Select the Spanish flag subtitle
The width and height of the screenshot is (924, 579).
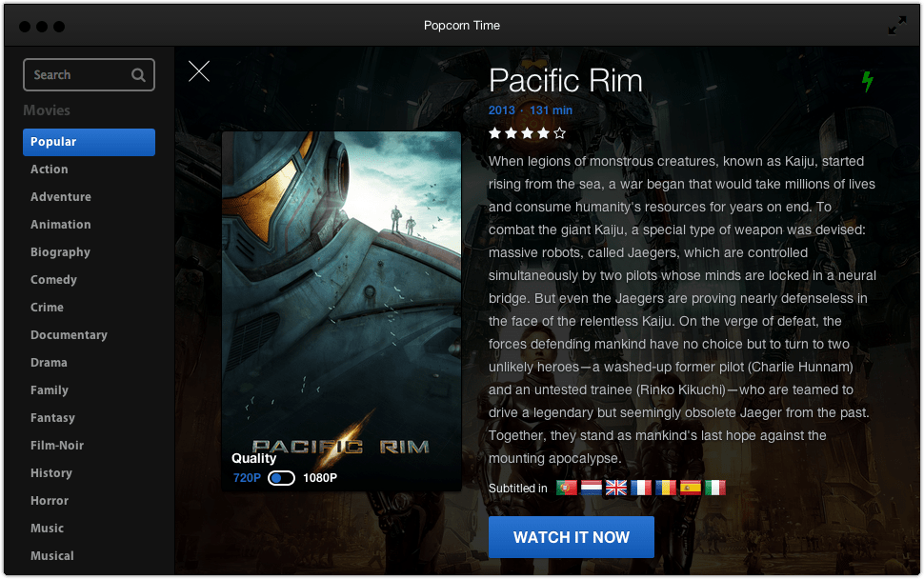[691, 488]
